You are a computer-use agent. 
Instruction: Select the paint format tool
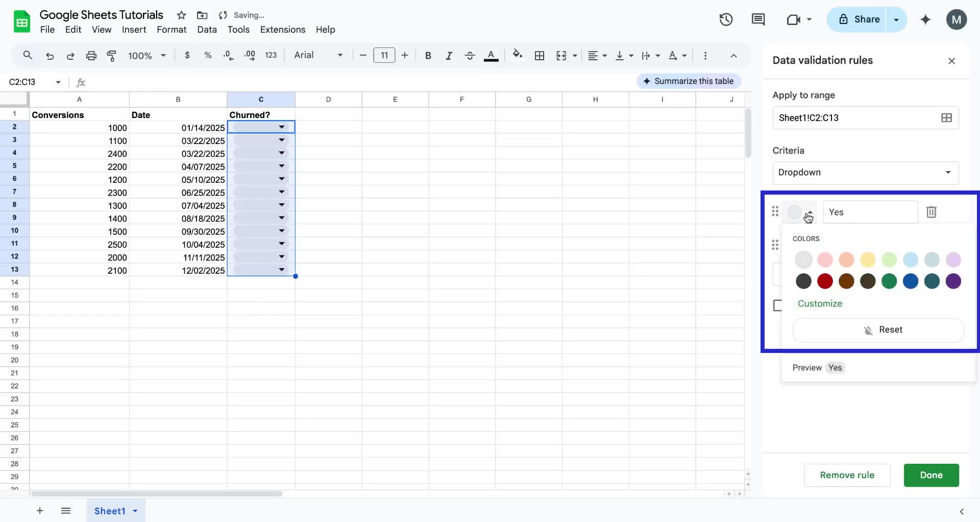tap(112, 56)
